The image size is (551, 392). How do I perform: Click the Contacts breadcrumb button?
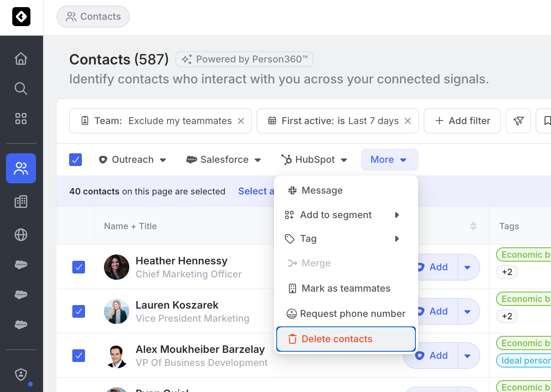point(93,17)
